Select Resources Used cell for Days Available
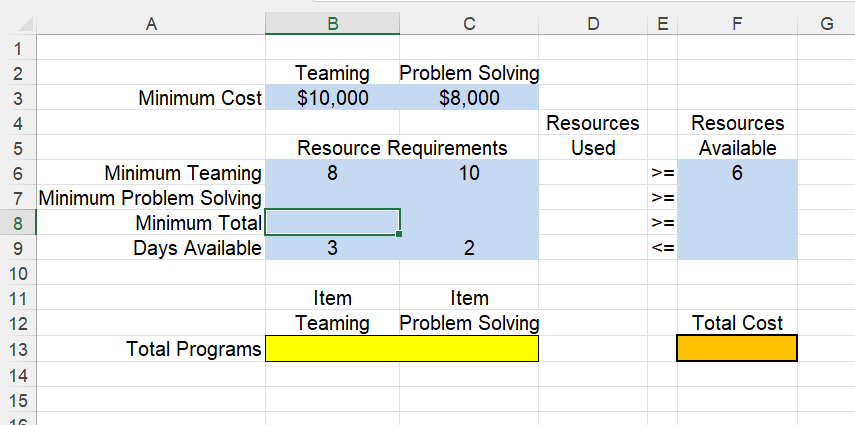This screenshot has height=425, width=855. [593, 248]
